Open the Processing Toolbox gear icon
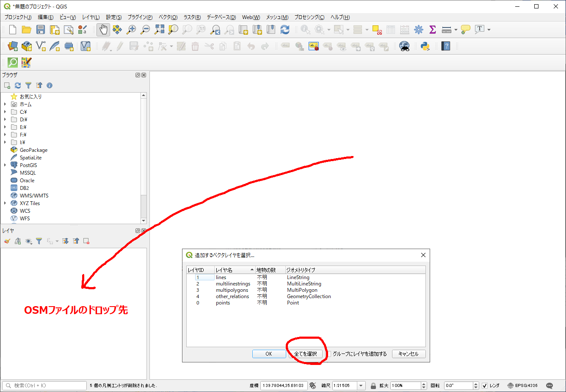566x392 pixels. [x=418, y=30]
